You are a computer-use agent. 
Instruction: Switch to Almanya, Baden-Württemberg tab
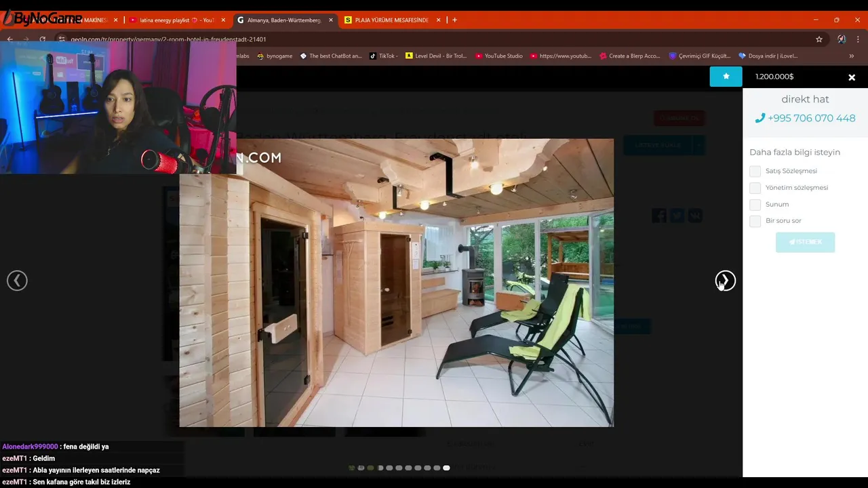[284, 20]
